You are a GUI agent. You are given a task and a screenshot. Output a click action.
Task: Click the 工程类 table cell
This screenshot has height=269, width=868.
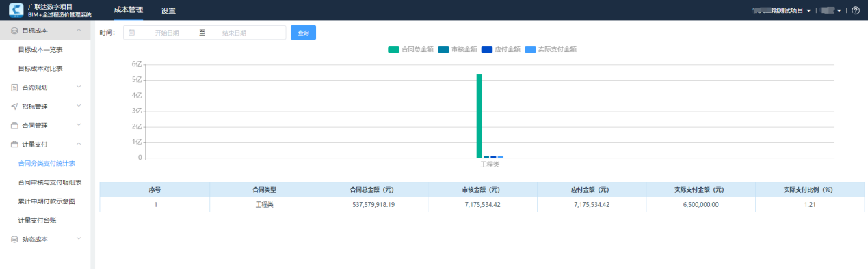pyautogui.click(x=264, y=204)
